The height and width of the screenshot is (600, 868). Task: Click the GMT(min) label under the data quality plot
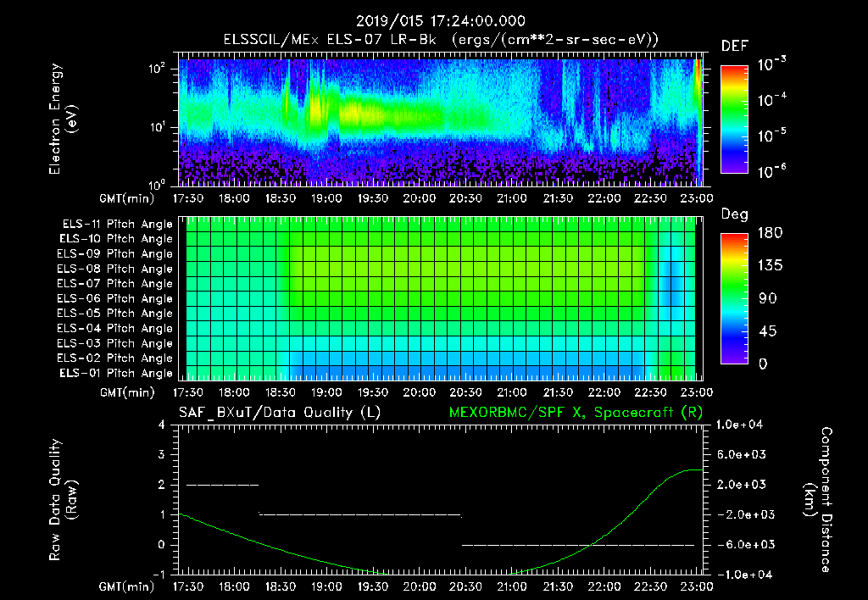(x=127, y=586)
